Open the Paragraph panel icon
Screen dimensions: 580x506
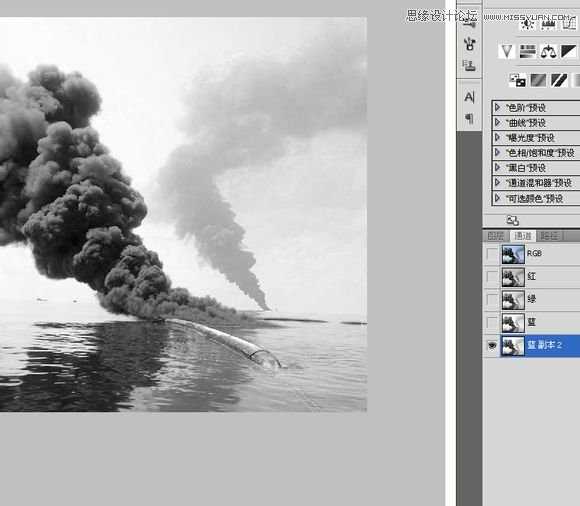(469, 118)
